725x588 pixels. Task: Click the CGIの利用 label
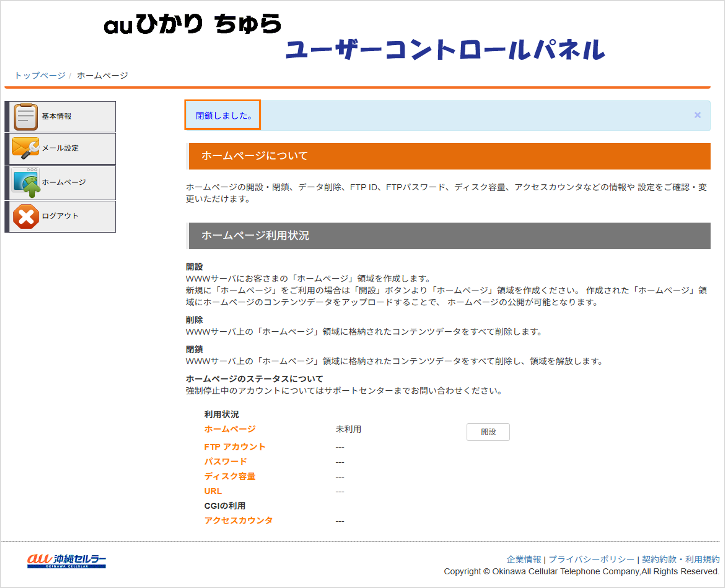pyautogui.click(x=225, y=506)
